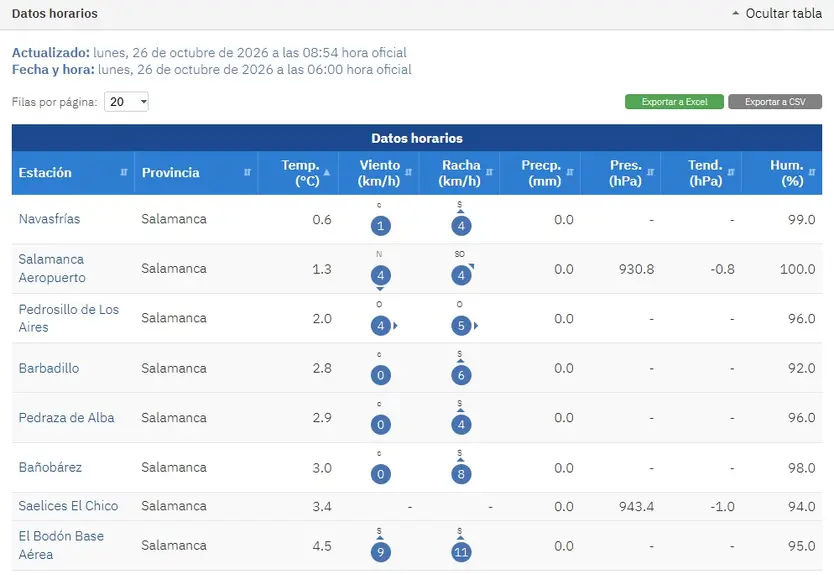Click Bañobárez wind speed circle icon
This screenshot has width=834, height=575.
(380, 474)
